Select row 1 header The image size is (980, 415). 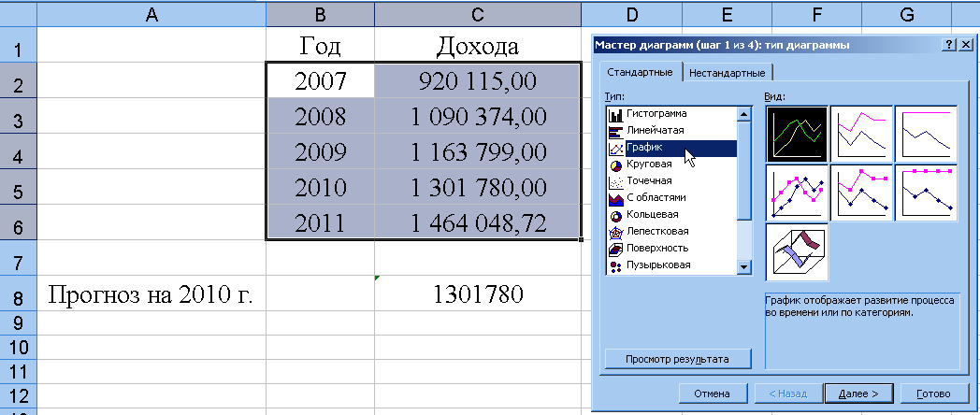[x=18, y=45]
